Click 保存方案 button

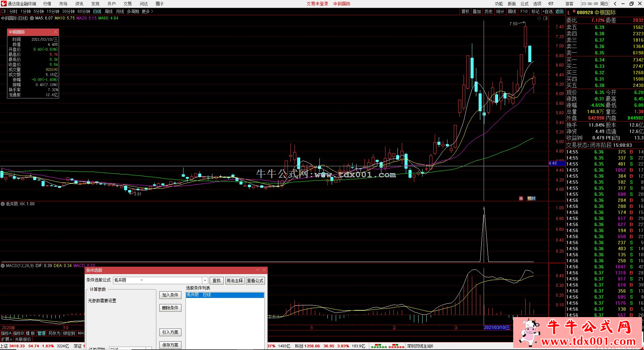pyautogui.click(x=170, y=345)
